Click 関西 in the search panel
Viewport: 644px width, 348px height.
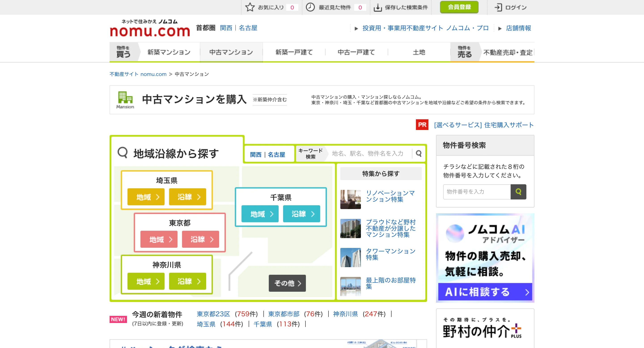click(256, 155)
